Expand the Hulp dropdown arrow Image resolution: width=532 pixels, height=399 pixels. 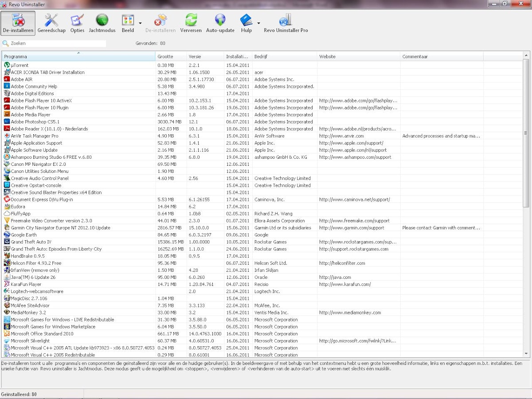258,23
